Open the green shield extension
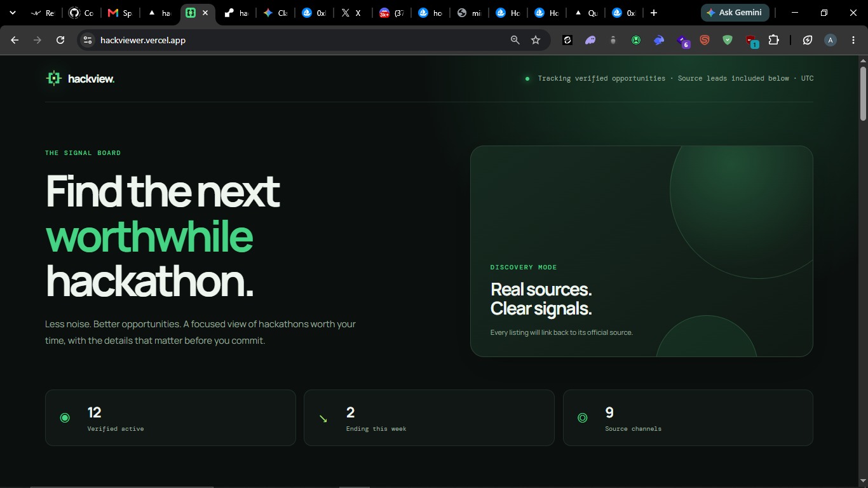The width and height of the screenshot is (868, 488). [728, 40]
